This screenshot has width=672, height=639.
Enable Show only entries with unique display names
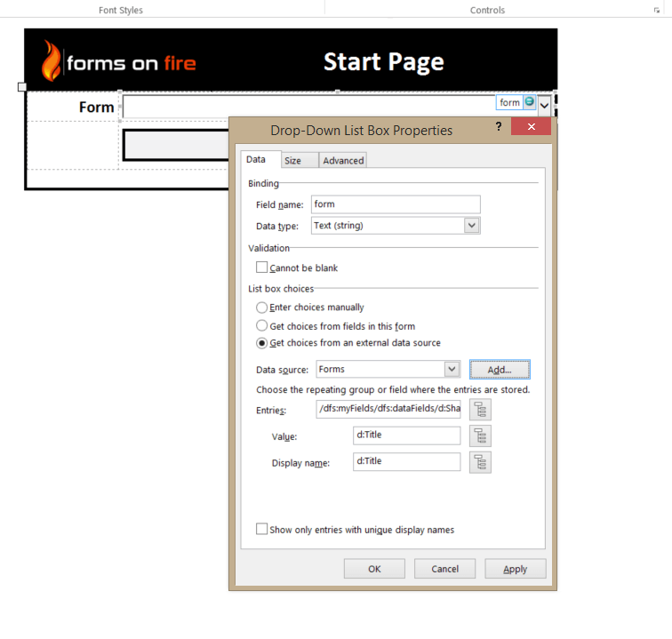[261, 529]
